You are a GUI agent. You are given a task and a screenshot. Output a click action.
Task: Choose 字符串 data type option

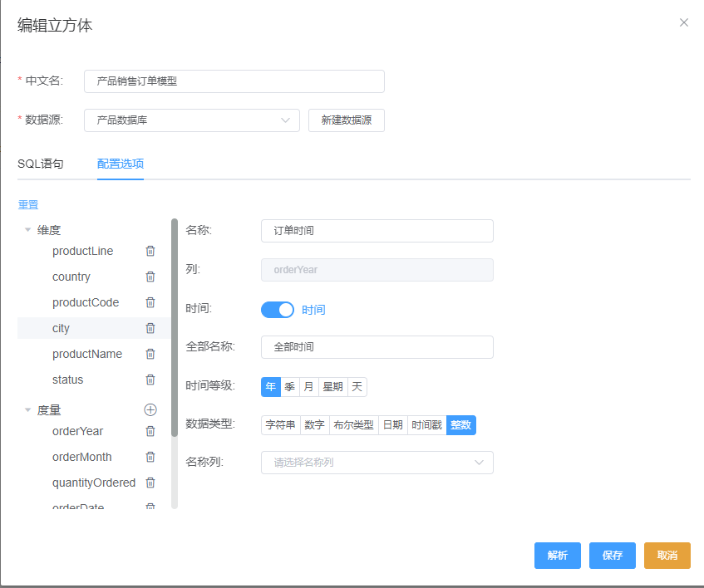tap(280, 425)
